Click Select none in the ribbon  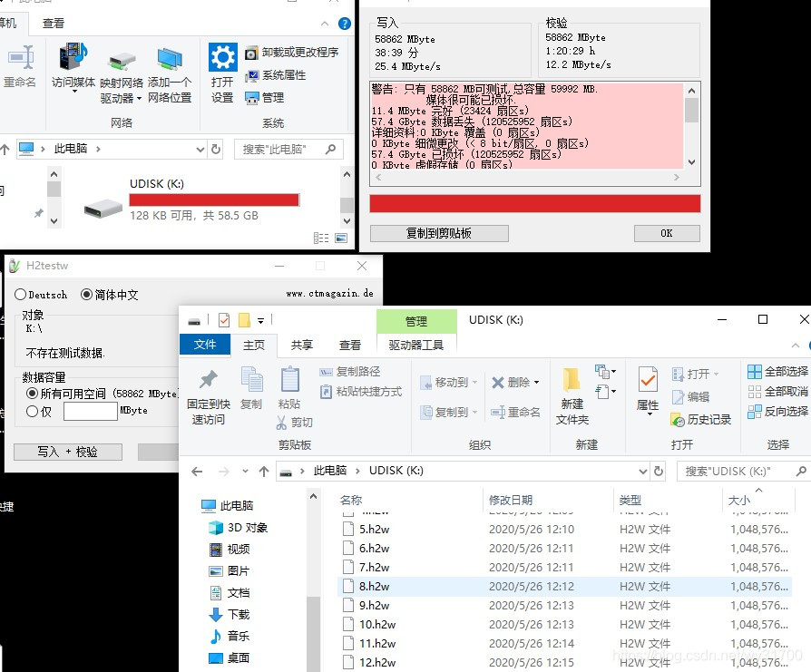click(778, 391)
